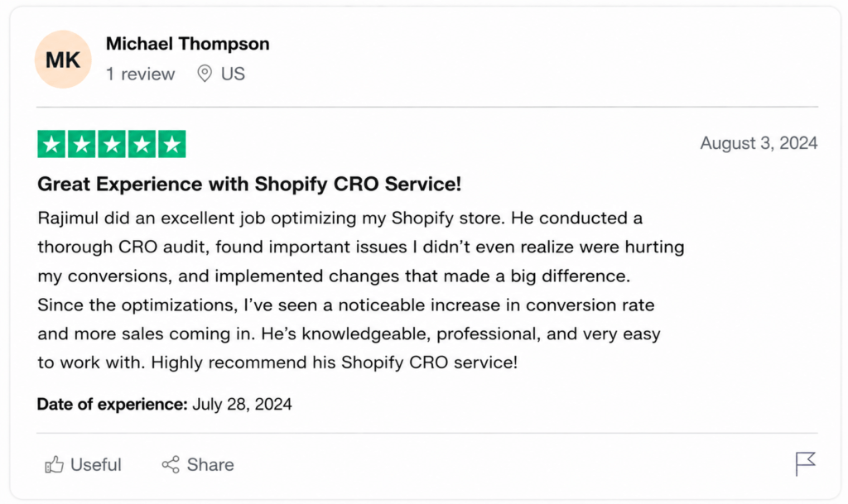Image resolution: width=848 pixels, height=504 pixels.
Task: Click the share nodes icon
Action: pos(171,464)
